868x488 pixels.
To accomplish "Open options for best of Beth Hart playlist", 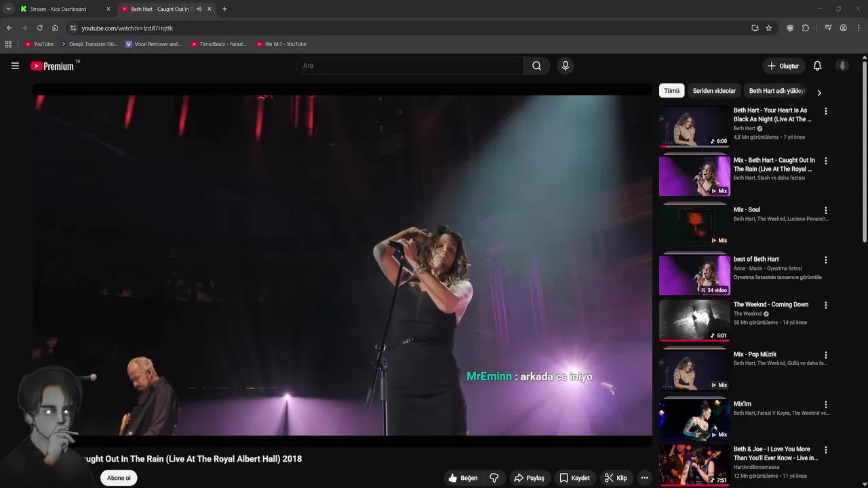I will click(x=825, y=260).
